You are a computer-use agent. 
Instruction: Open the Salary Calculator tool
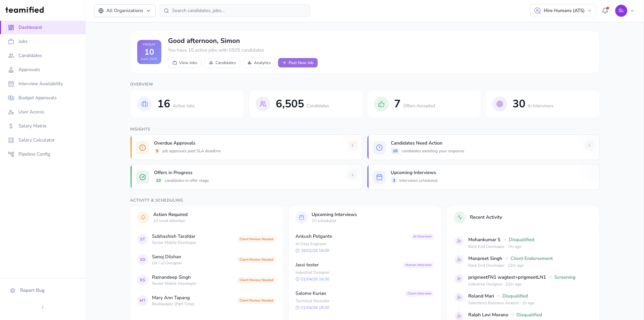(36, 140)
